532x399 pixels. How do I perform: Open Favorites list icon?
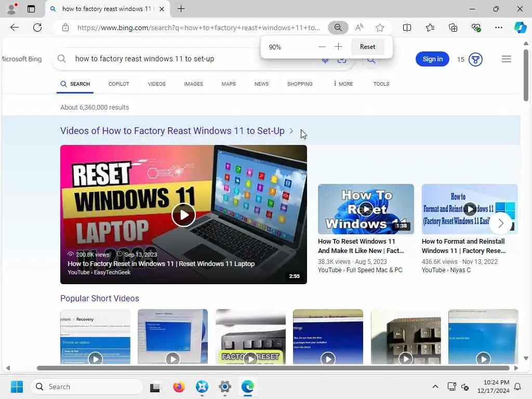[x=430, y=28]
